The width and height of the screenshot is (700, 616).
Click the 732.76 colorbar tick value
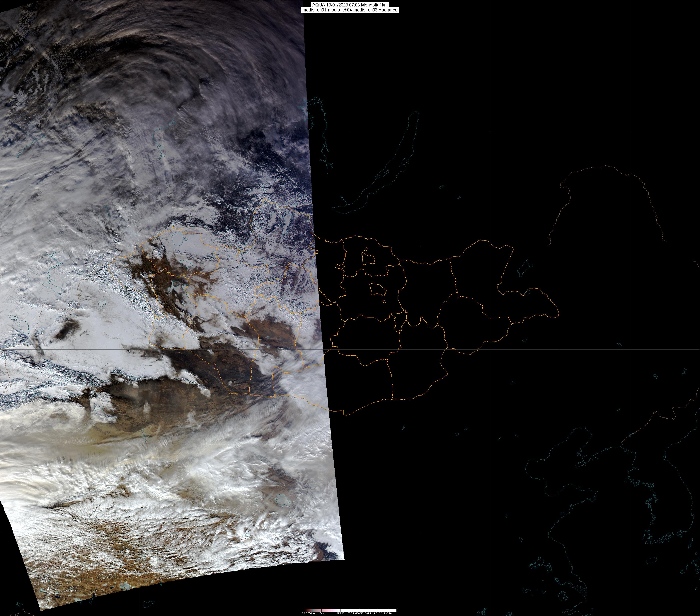[x=388, y=613]
